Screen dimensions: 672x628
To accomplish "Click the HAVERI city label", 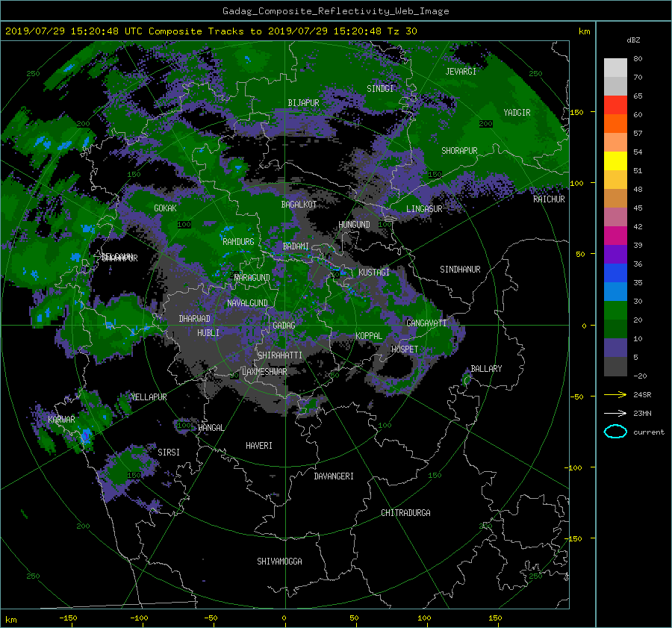I will pos(259,446).
